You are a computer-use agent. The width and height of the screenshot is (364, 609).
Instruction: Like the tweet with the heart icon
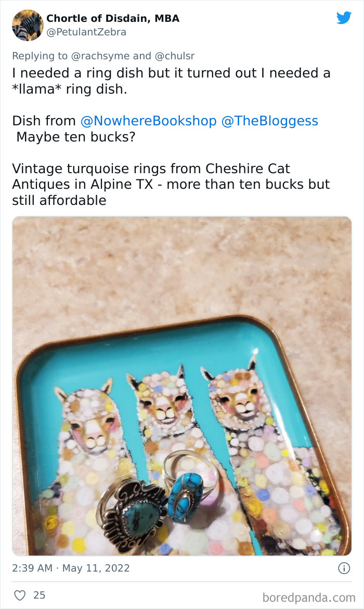pyautogui.click(x=20, y=595)
